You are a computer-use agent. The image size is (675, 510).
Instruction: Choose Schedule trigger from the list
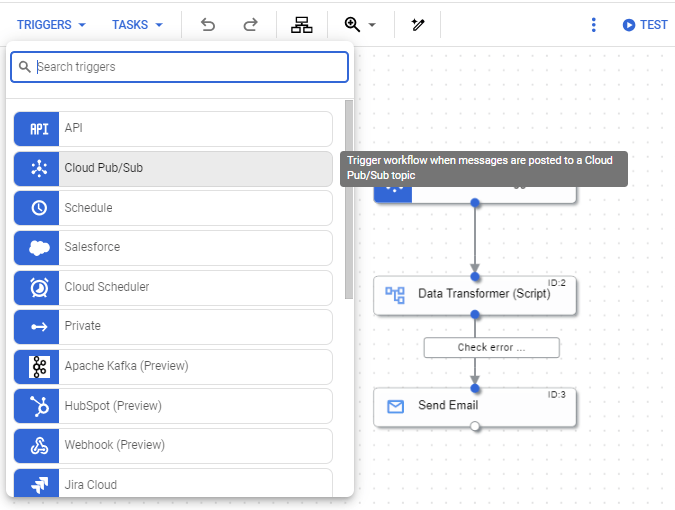click(195, 208)
